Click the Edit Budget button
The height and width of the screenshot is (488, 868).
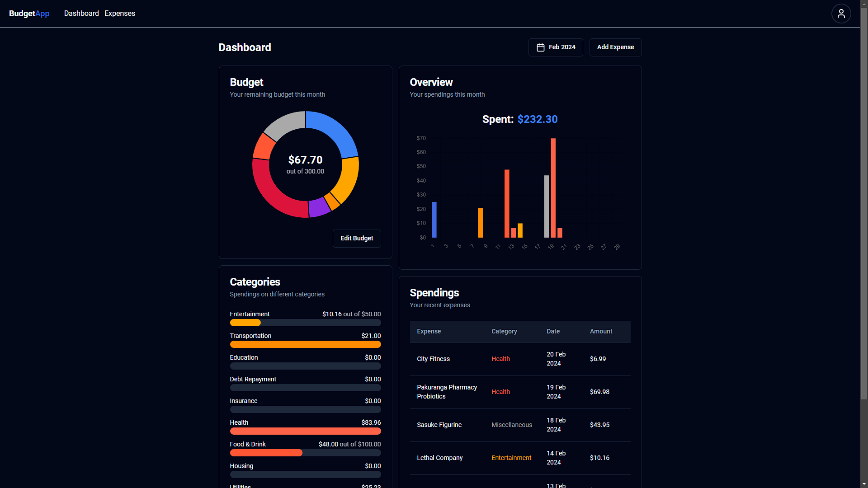click(x=357, y=238)
